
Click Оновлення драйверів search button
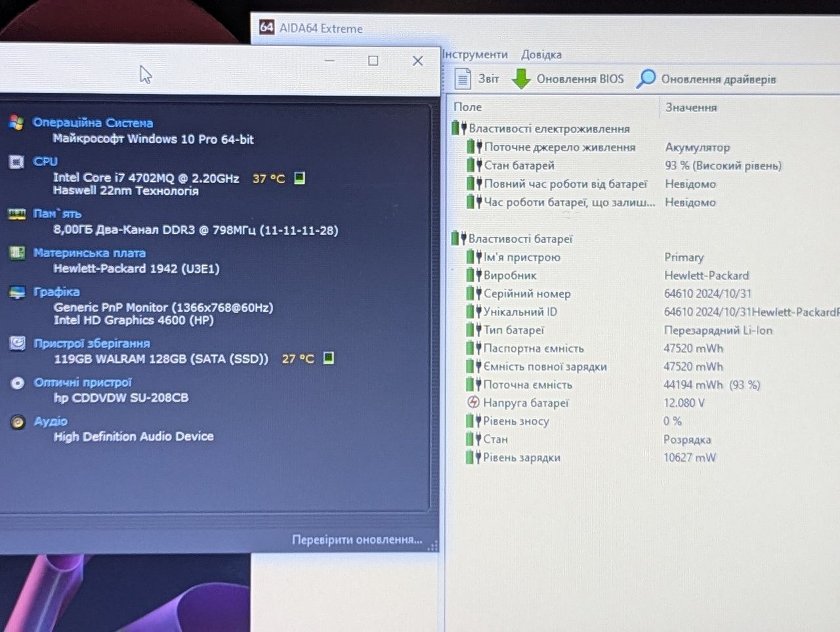click(706, 79)
